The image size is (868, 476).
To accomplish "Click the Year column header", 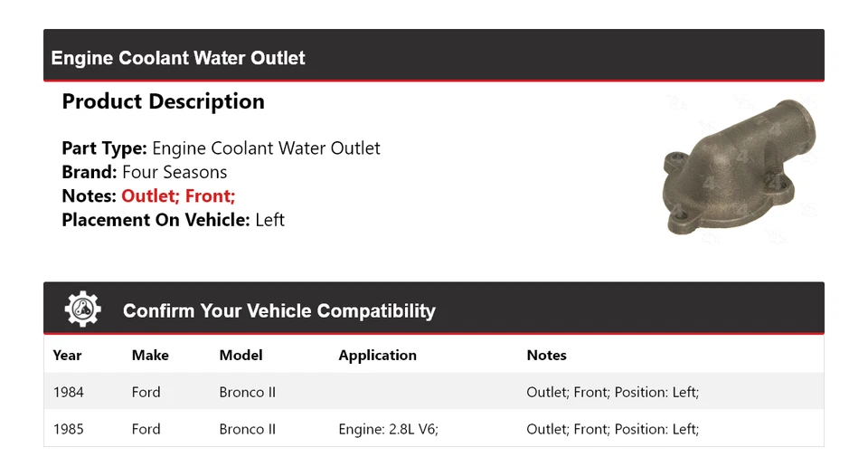I will coord(67,356).
